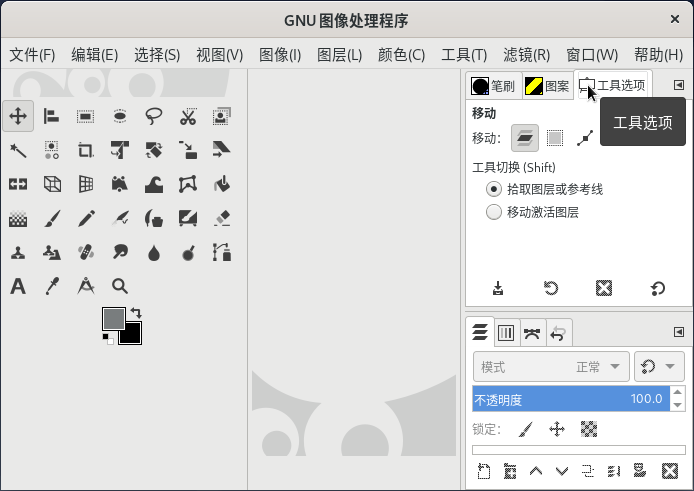
Task: Create a new layer button
Action: (484, 471)
